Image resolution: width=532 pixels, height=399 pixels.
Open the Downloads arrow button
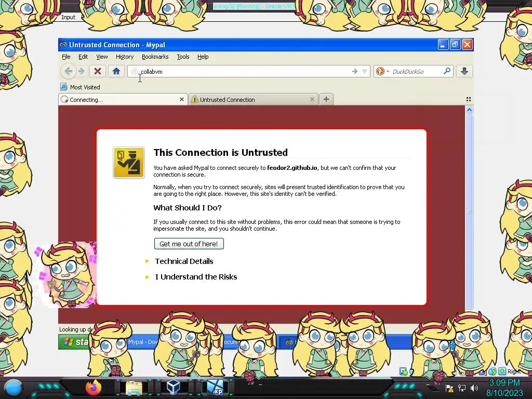464,71
